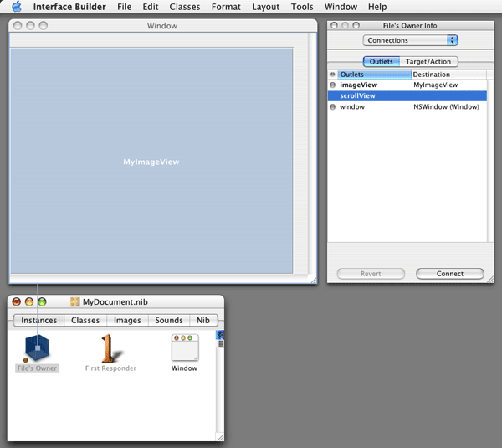Select the First Responder icon
This screenshot has width=502, height=448.
pos(110,347)
